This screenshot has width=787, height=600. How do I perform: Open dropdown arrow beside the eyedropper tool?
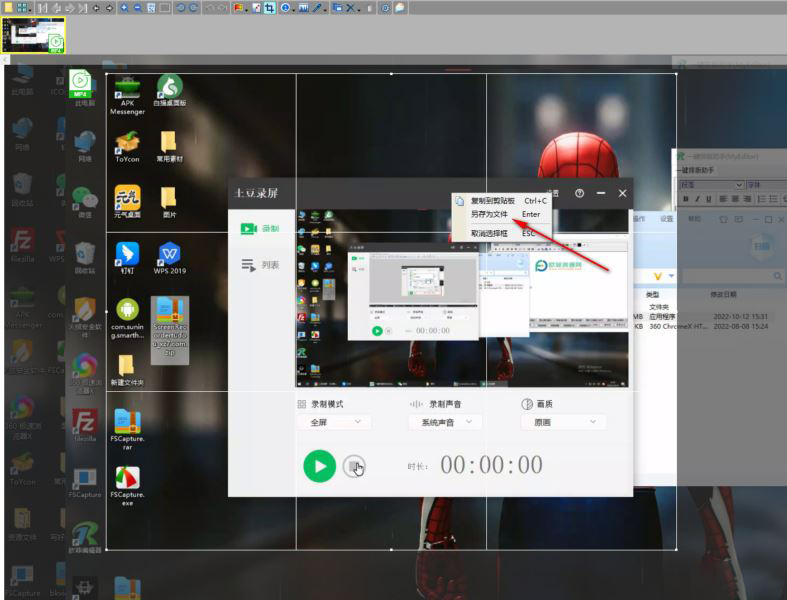tap(325, 10)
